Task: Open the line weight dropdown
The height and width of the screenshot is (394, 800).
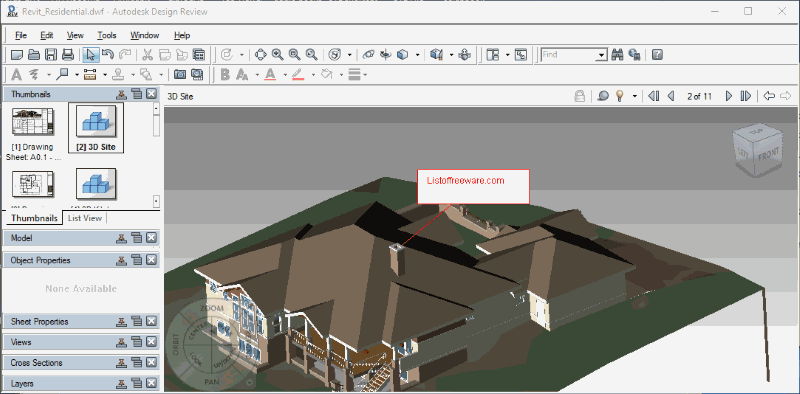Action: pos(365,75)
